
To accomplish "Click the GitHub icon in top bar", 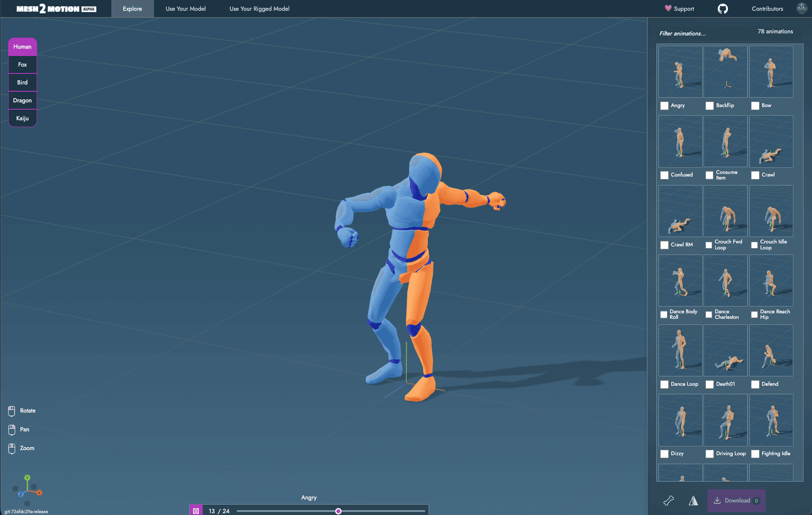I will coord(723,8).
